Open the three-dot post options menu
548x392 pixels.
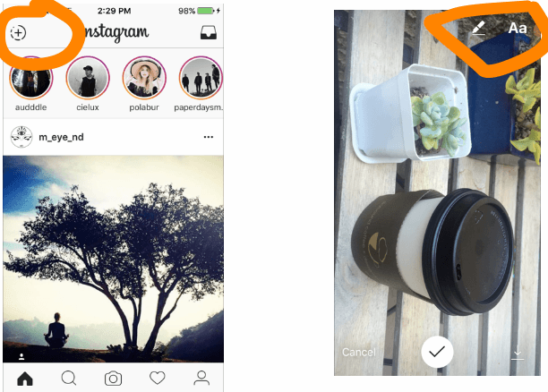point(209,137)
